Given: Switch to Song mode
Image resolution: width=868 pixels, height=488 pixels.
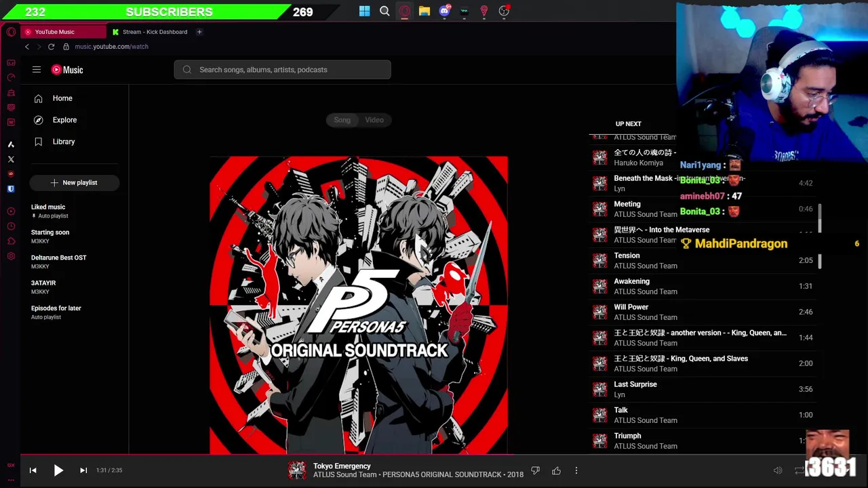Looking at the screenshot, I should (342, 120).
